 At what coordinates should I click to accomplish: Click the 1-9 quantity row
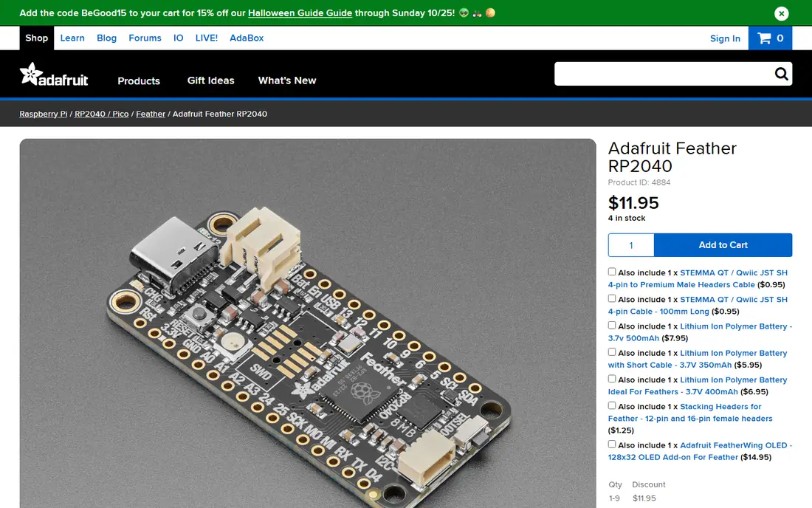[x=614, y=498]
